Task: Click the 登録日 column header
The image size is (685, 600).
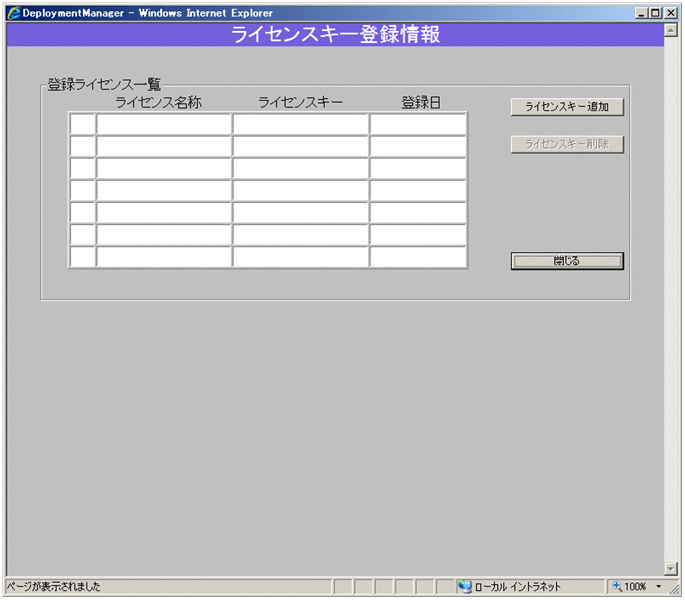Action: tap(421, 102)
